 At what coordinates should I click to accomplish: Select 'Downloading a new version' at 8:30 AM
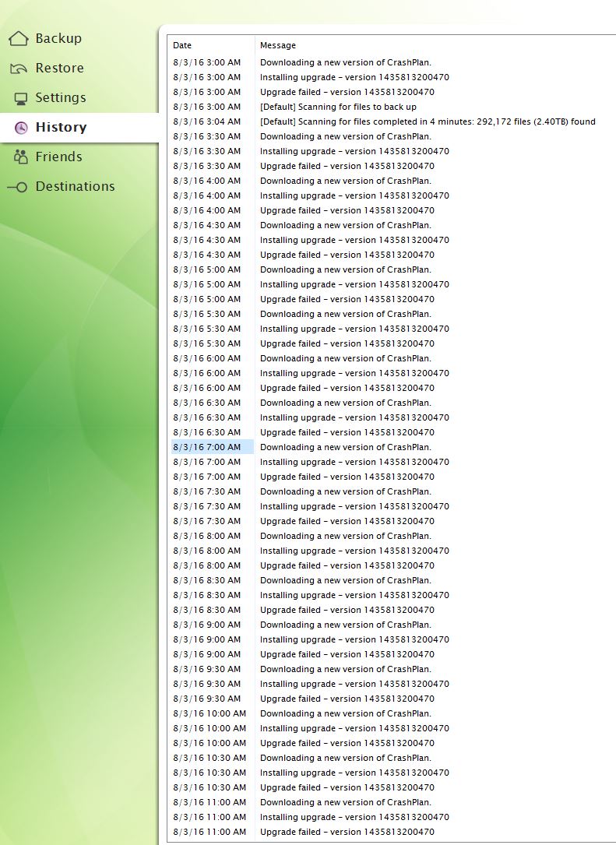(346, 580)
